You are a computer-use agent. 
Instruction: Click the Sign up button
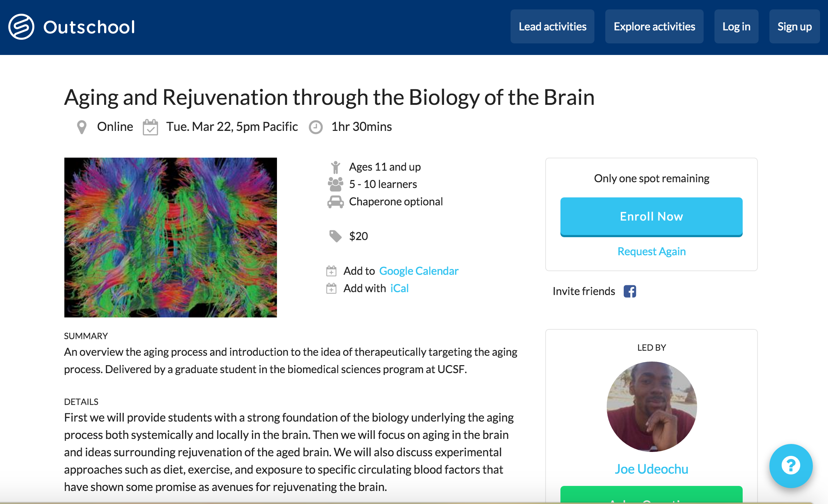[794, 27]
